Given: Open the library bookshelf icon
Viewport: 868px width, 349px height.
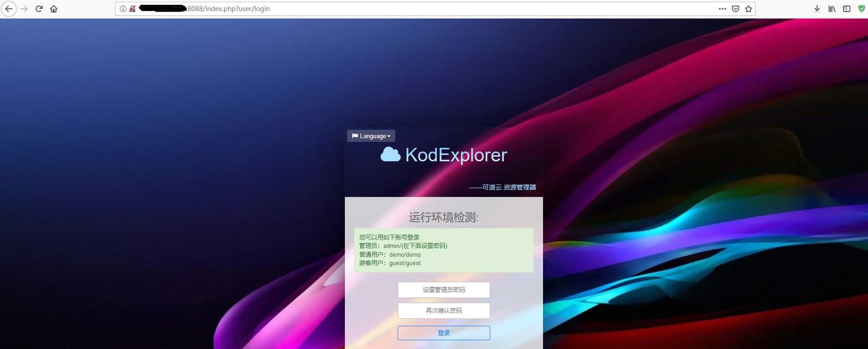Looking at the screenshot, I should [832, 9].
